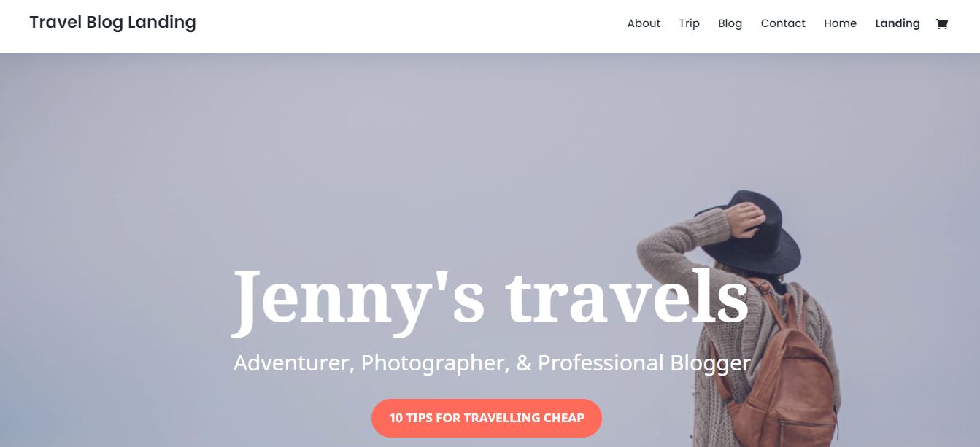
Task: Open the shopping cart icon
Action: point(941,23)
